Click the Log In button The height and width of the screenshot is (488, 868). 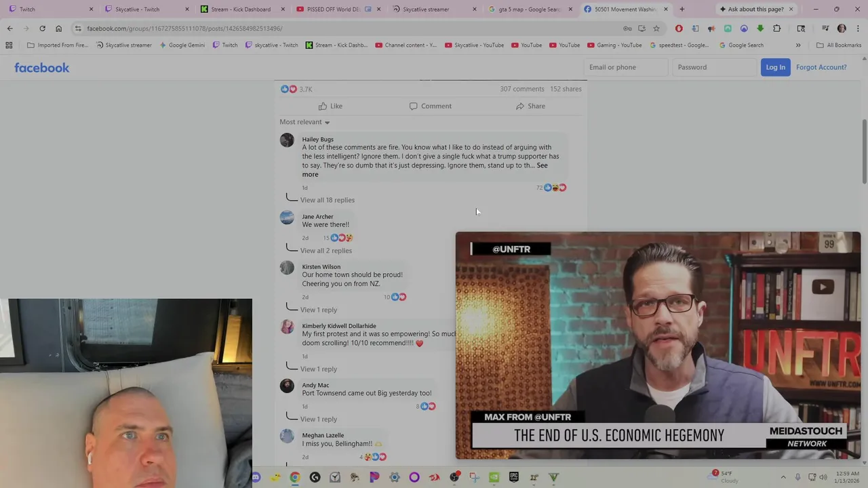tap(775, 67)
